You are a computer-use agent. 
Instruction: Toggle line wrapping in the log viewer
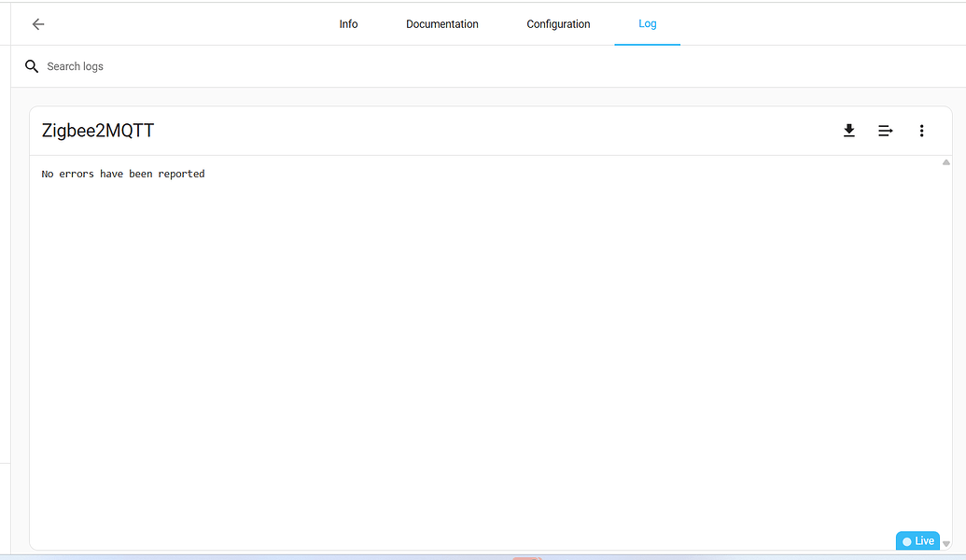tap(885, 131)
